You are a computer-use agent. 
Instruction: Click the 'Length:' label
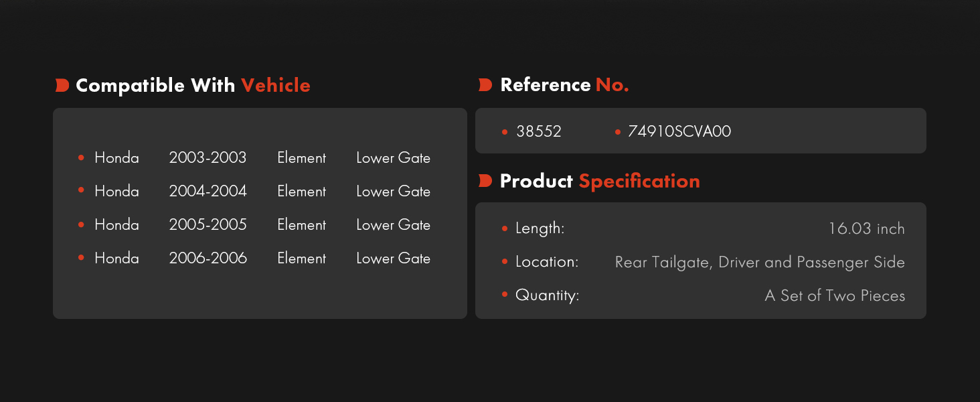540,229
